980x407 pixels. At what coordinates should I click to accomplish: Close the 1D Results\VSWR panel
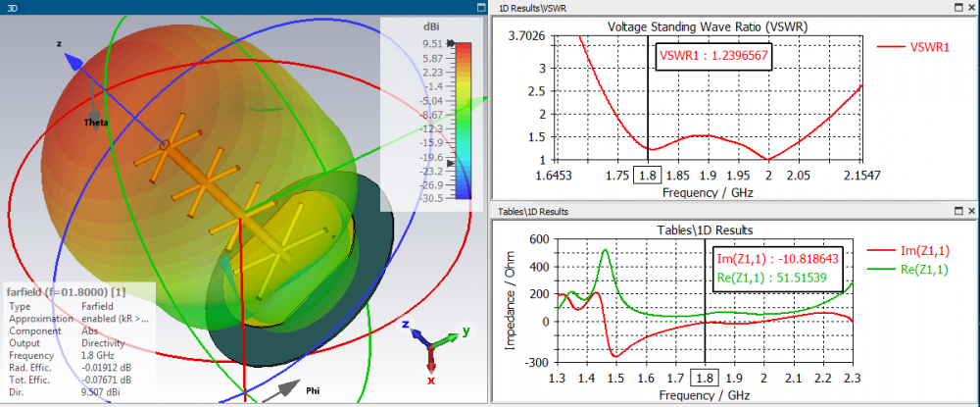click(971, 7)
